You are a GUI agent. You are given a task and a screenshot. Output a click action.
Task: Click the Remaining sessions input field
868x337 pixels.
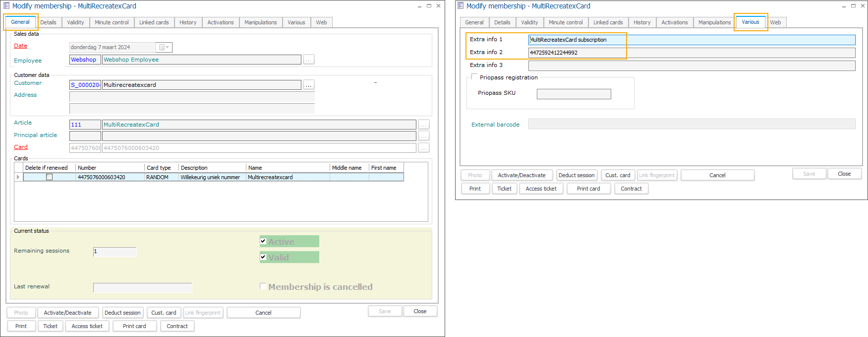tap(115, 252)
